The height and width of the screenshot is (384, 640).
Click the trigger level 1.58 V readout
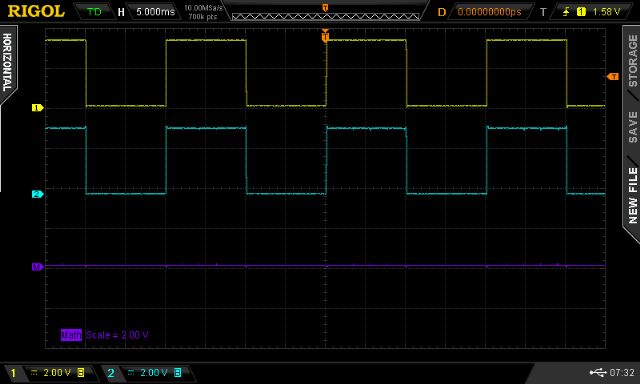[606, 12]
